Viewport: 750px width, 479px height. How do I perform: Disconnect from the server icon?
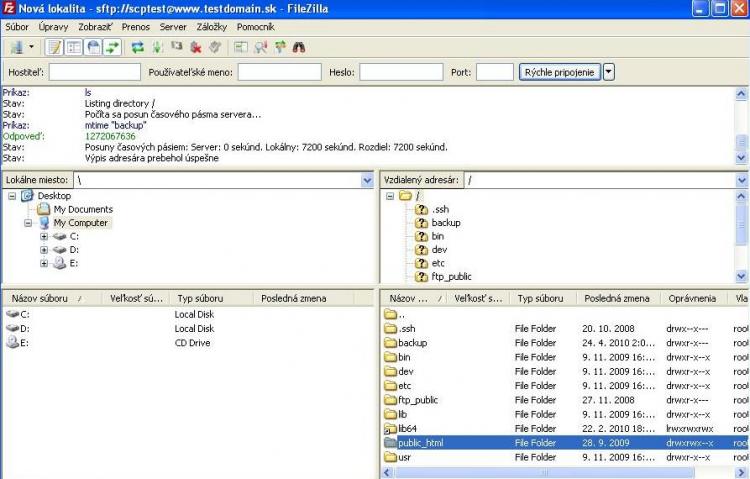196,47
